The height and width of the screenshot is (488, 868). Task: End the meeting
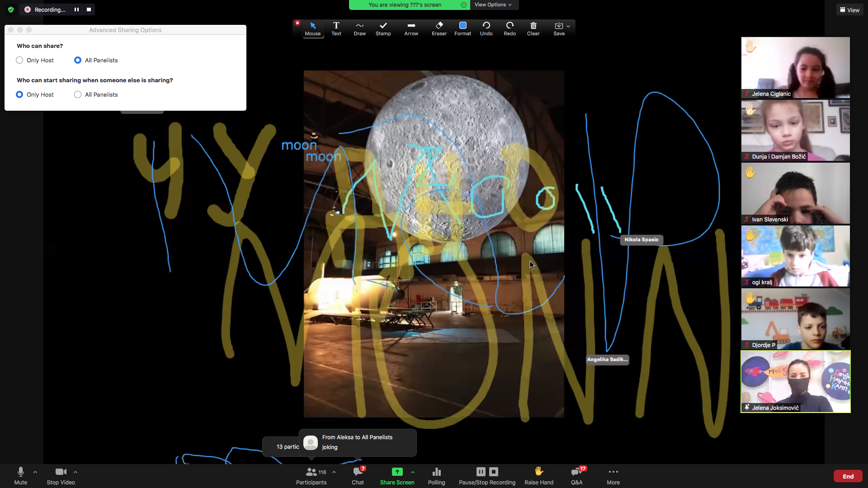pyautogui.click(x=848, y=476)
